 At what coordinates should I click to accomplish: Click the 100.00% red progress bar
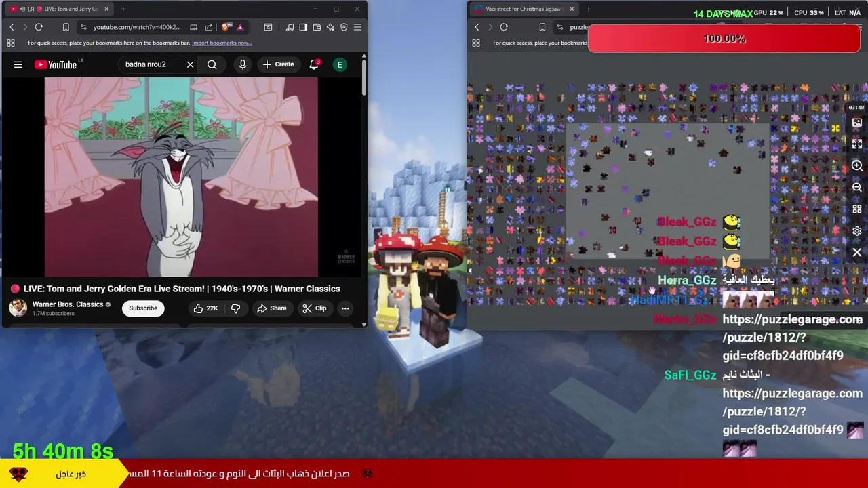(724, 39)
